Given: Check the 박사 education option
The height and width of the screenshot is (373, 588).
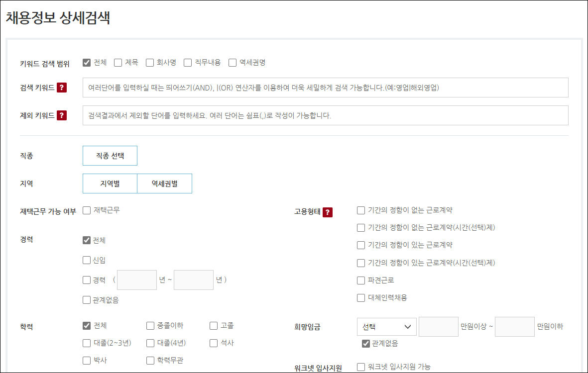Looking at the screenshot, I should coord(87,360).
